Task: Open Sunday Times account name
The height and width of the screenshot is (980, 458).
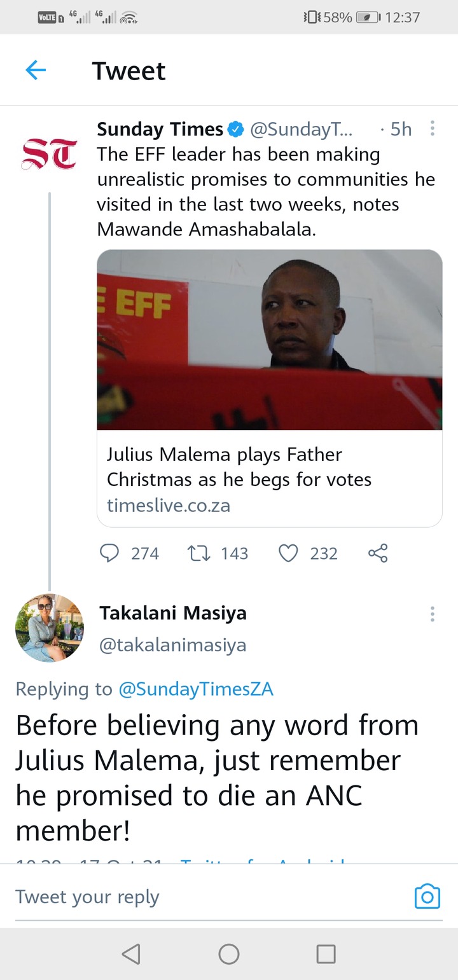Action: (x=160, y=129)
